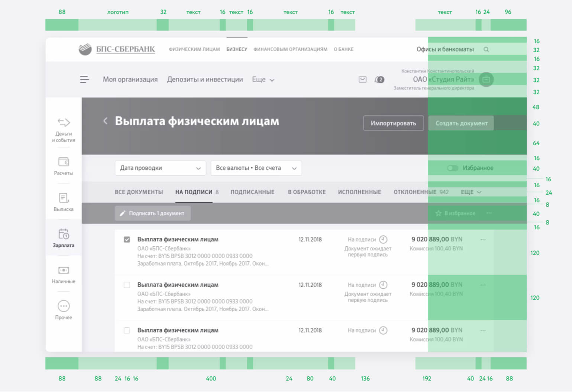Expand the ЕЩЕ tabs dropdown
The height and width of the screenshot is (392, 572).
point(471,192)
